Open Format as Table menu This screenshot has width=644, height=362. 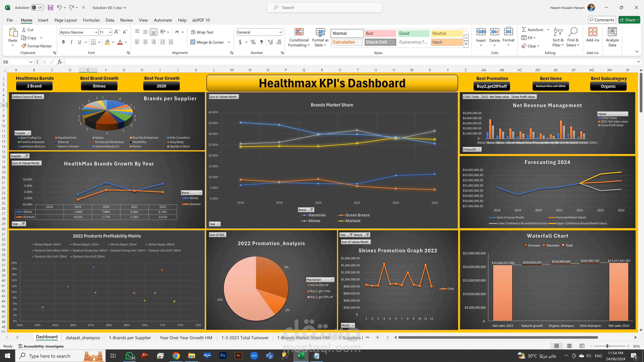click(x=320, y=37)
